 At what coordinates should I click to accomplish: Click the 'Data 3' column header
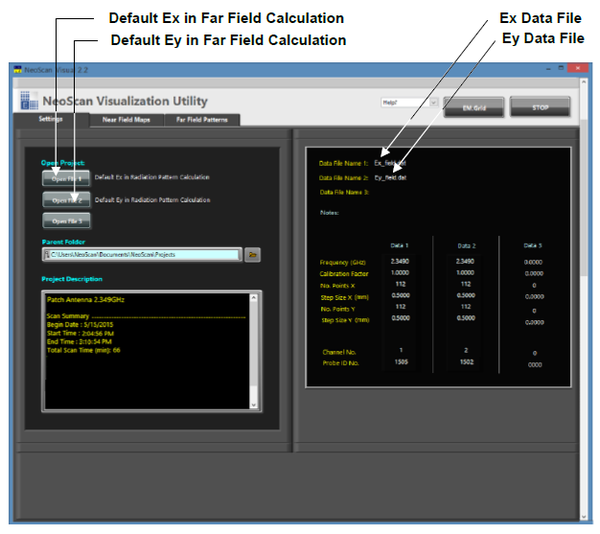pos(533,246)
